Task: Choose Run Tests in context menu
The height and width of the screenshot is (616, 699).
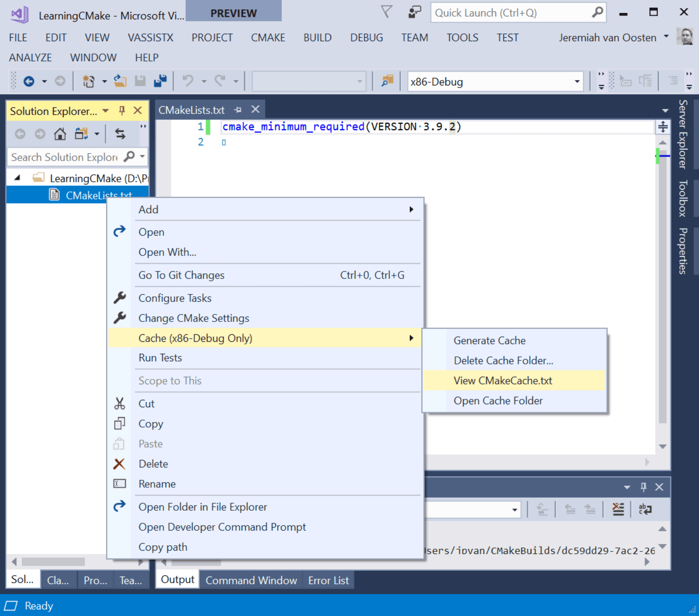Action: 264,358
